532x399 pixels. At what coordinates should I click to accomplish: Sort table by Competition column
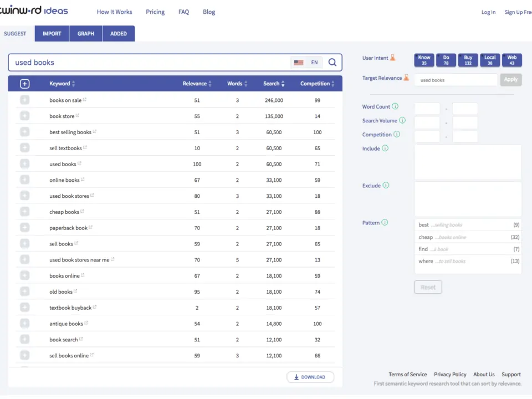[x=317, y=84]
